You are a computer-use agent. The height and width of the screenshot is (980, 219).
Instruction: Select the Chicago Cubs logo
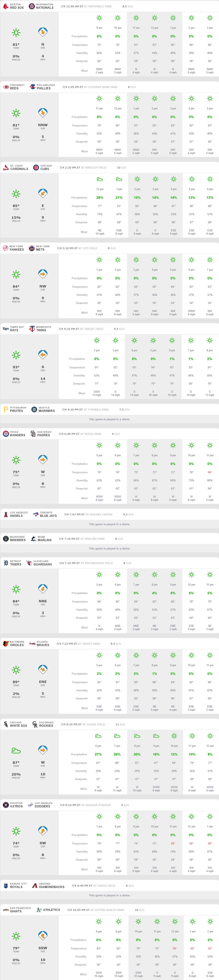pyautogui.click(x=36, y=168)
